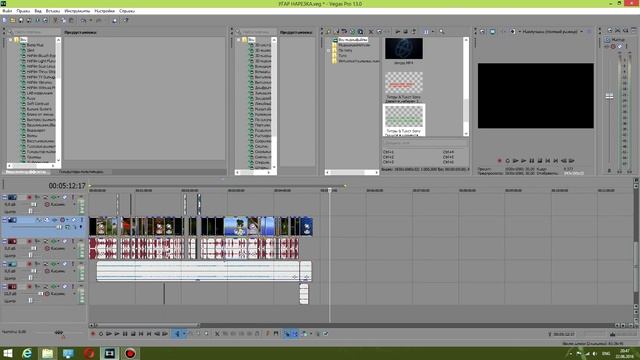Mute the bottom audio track
640x360 pixels.
click(64, 287)
